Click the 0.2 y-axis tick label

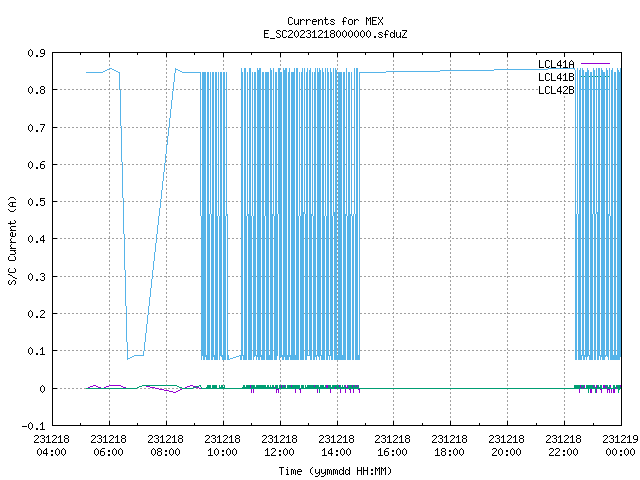tap(36, 314)
